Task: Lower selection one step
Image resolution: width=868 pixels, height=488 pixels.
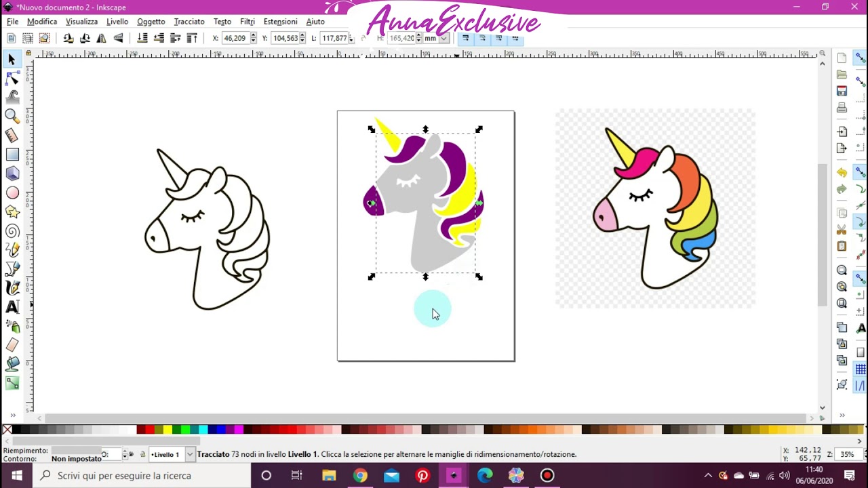Action: pos(159,38)
